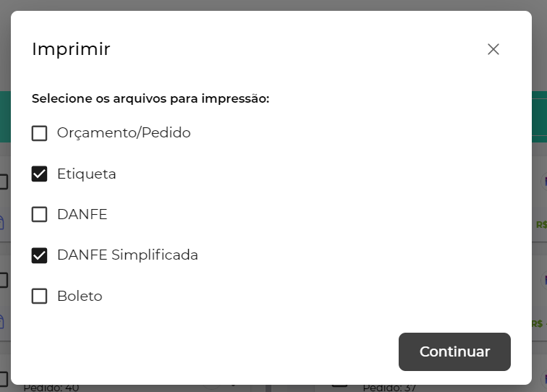Enable the Orçamento/Pedido checkbox
547x392 pixels.
coord(40,133)
